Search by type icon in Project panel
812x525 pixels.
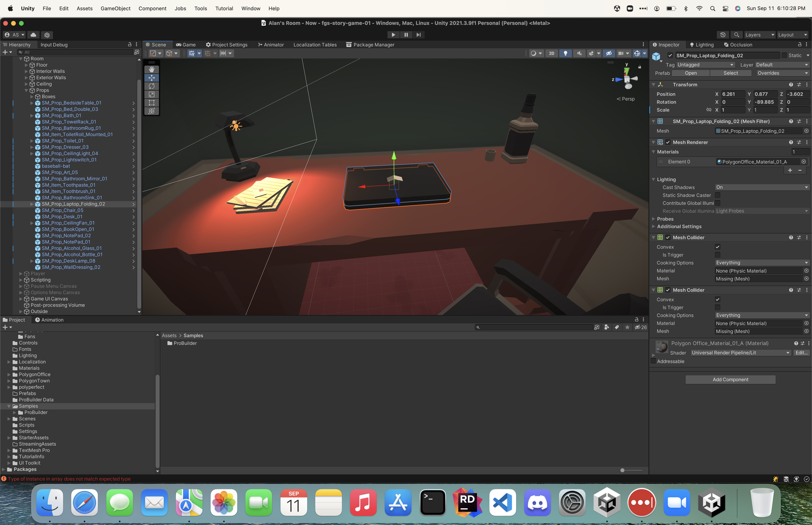click(x=606, y=327)
